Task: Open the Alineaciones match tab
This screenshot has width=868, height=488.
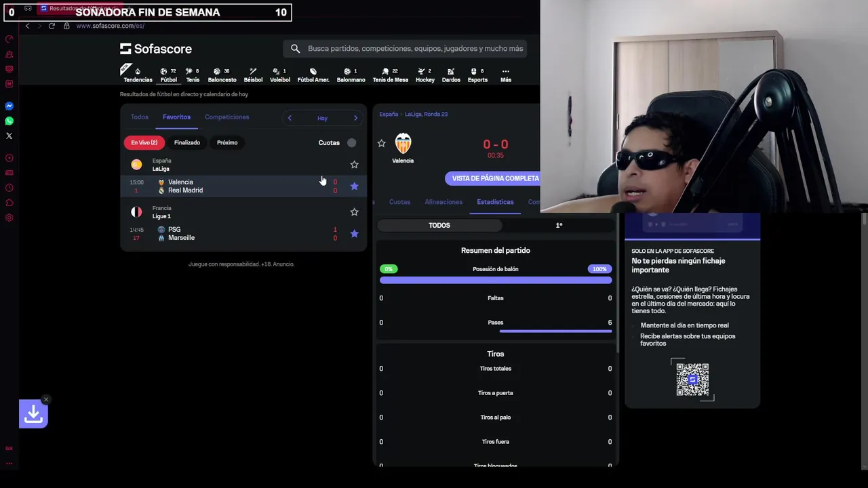Action: (x=443, y=202)
